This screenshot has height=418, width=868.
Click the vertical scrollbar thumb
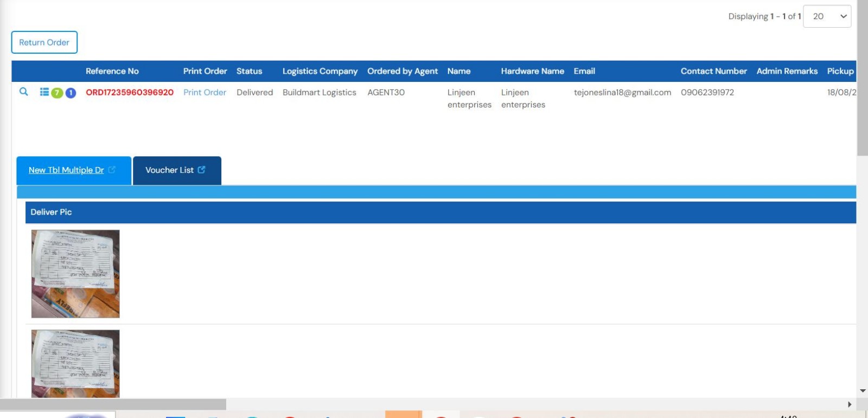click(x=862, y=79)
